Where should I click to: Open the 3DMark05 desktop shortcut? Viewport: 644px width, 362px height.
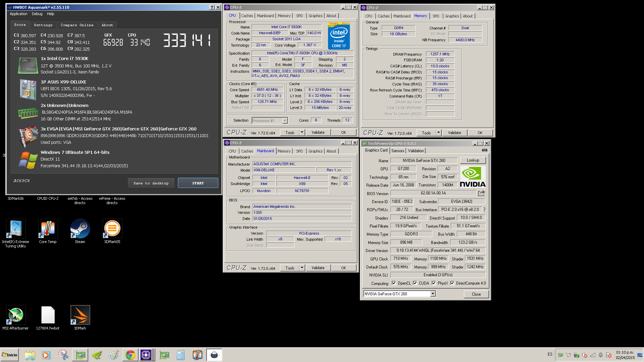[x=112, y=231]
